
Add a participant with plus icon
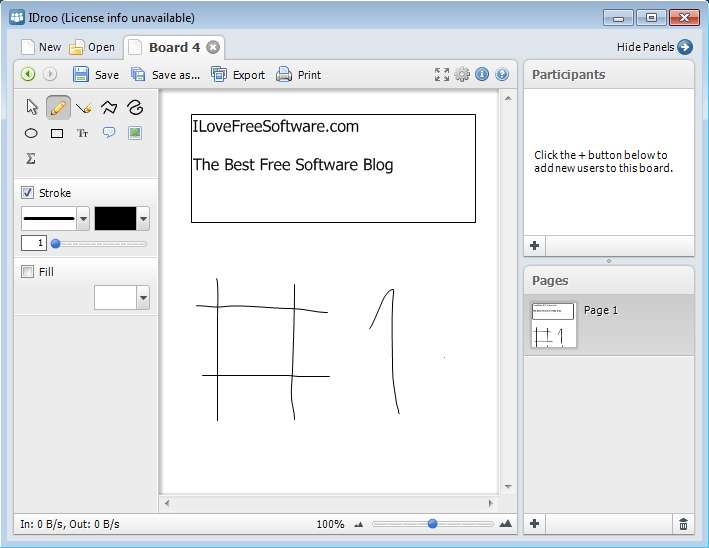(534, 246)
